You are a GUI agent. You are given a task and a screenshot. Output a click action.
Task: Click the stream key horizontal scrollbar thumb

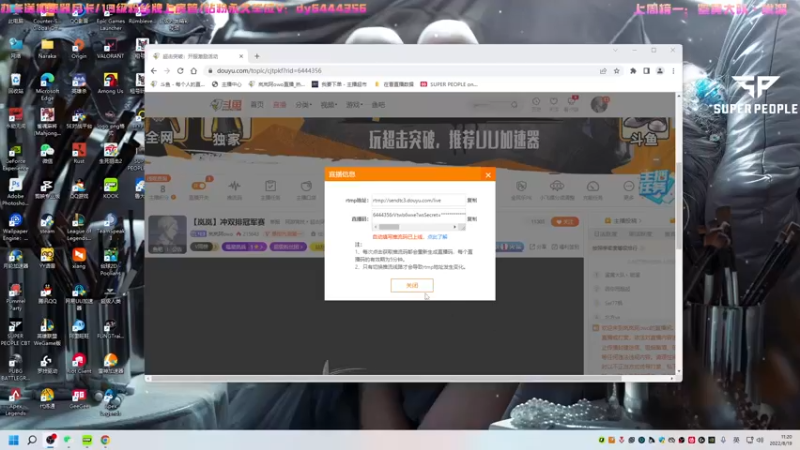389,227
